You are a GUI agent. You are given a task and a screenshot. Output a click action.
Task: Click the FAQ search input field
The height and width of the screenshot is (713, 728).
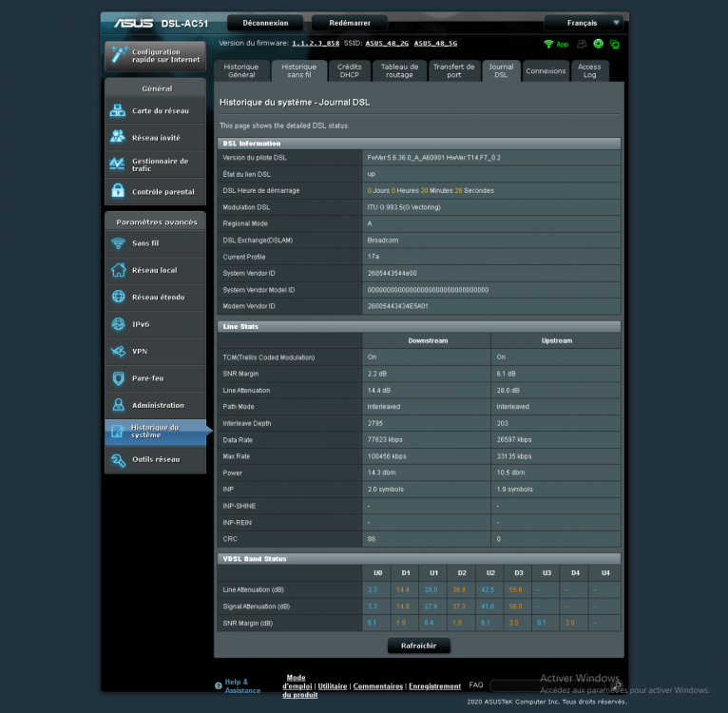click(x=547, y=685)
